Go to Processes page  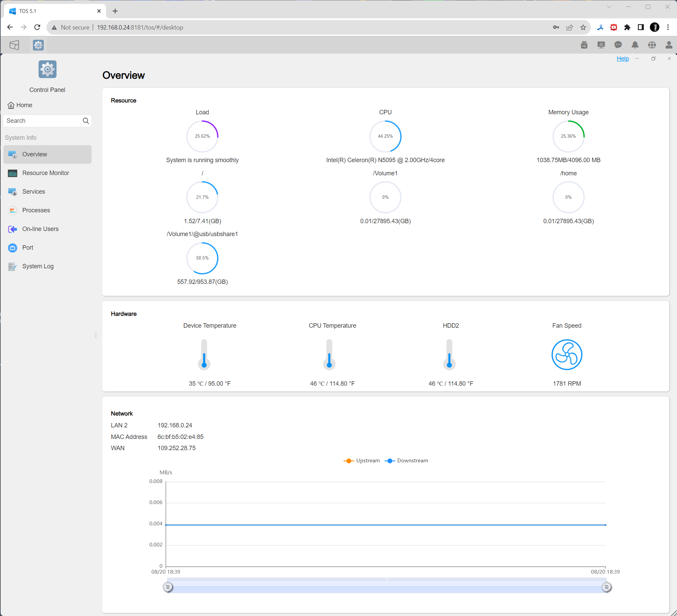pyautogui.click(x=36, y=210)
